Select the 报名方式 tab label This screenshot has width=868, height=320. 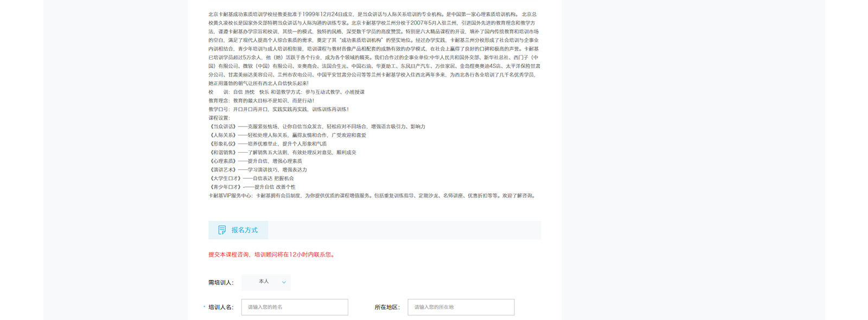coord(245,230)
